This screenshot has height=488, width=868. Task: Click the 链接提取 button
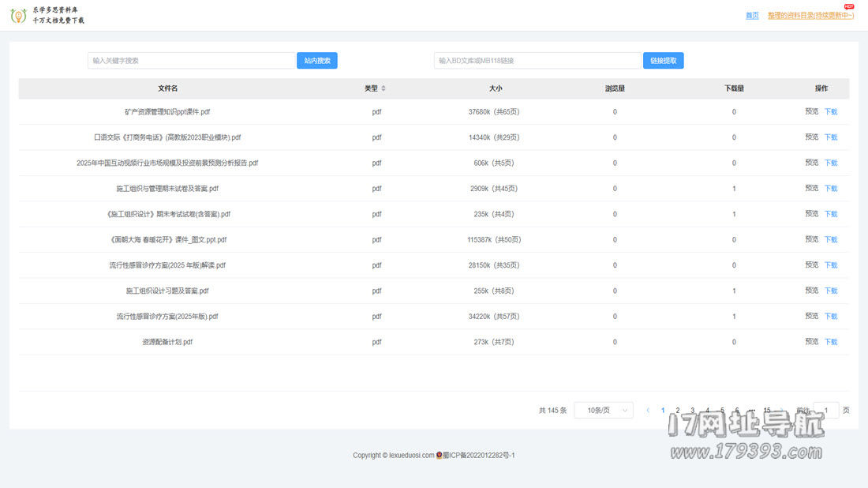663,61
